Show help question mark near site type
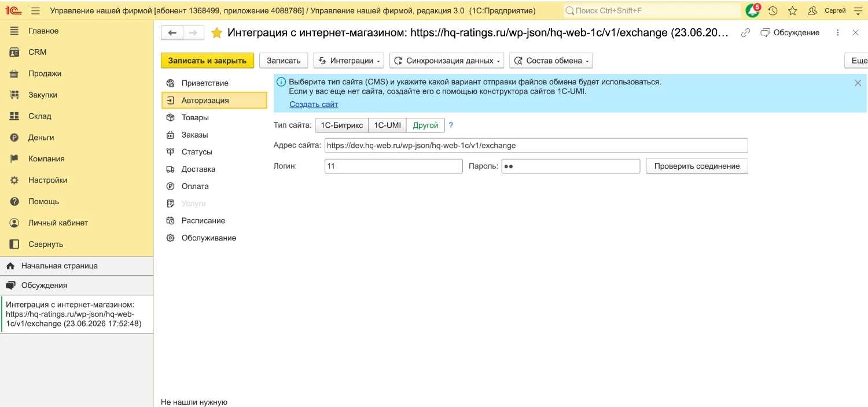868x407 pixels. click(x=451, y=125)
